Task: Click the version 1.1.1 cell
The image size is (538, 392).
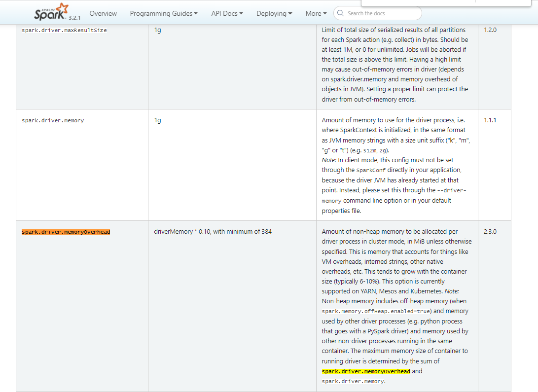Action: click(490, 120)
